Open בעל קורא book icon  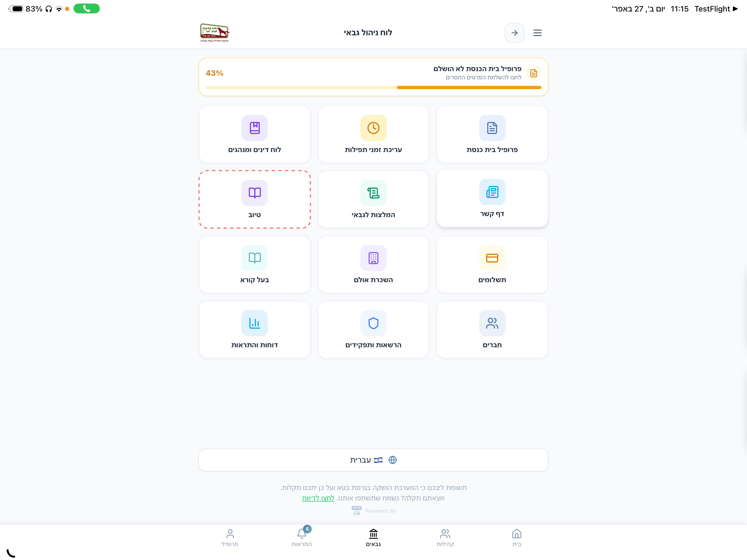(x=255, y=258)
